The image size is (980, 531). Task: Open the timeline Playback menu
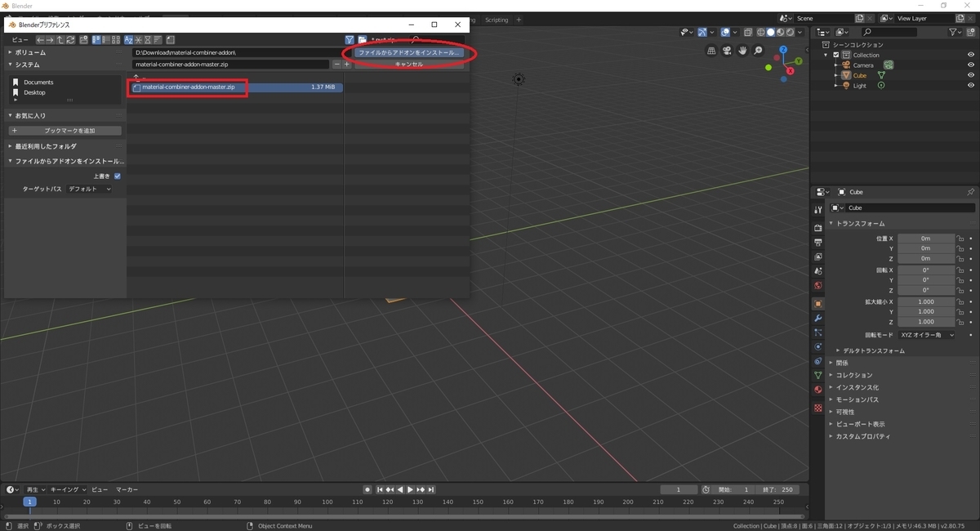(36, 489)
